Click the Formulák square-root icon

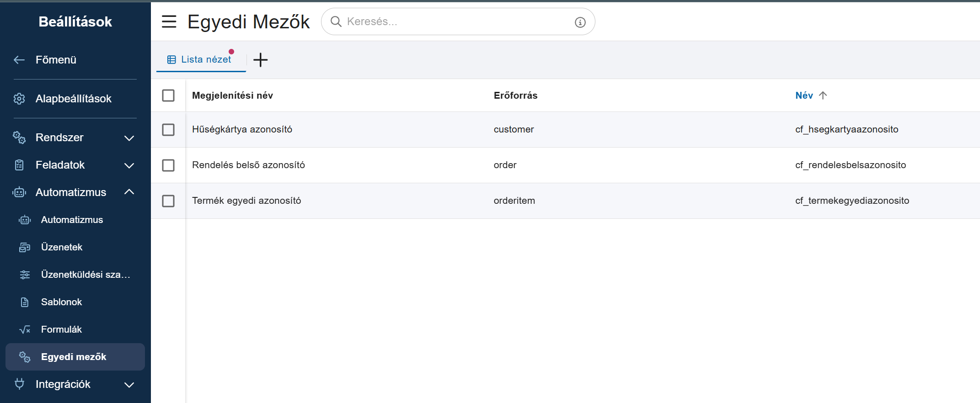point(25,329)
